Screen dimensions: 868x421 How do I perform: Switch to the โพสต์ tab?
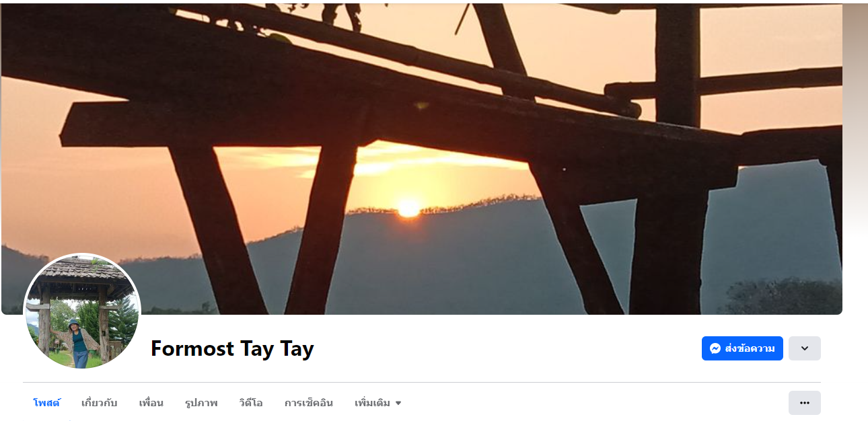pyautogui.click(x=46, y=403)
